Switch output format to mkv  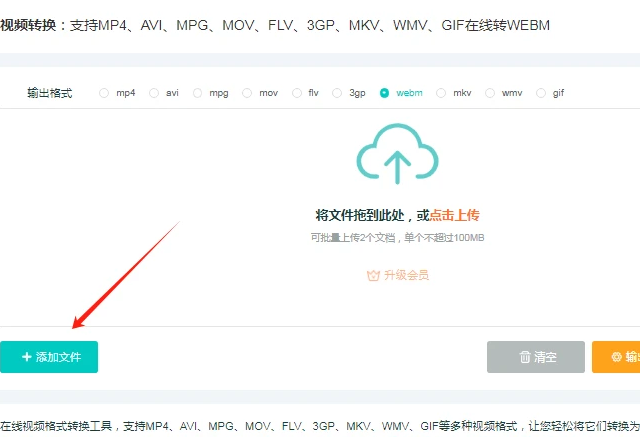tap(441, 93)
